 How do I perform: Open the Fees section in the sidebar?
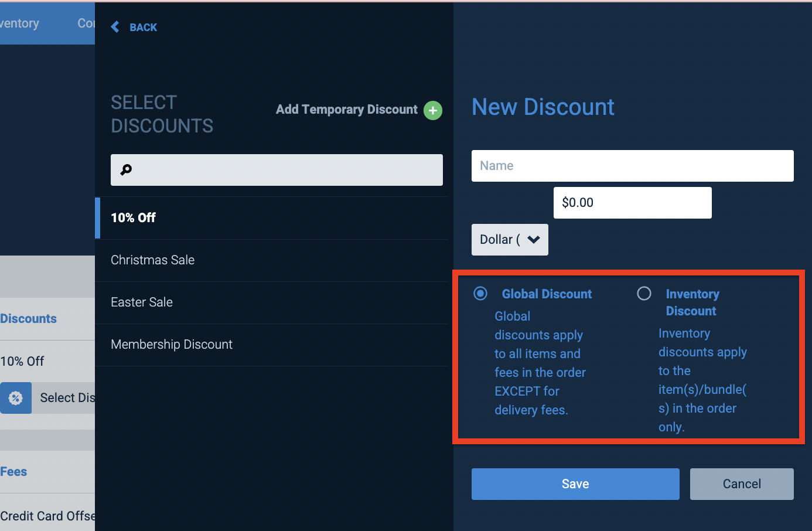(13, 471)
